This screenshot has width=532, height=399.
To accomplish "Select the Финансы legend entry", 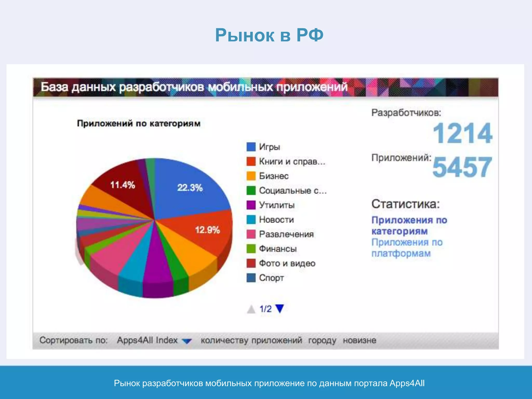I will coord(272,249).
